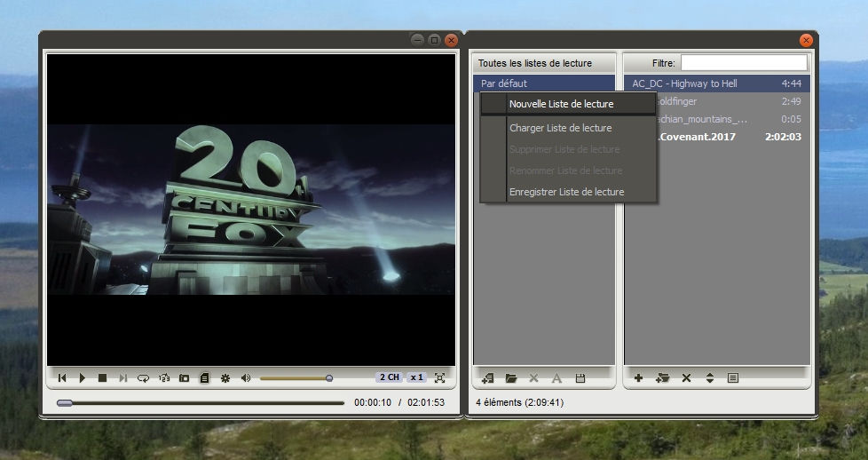Open settings with the gear icon
The width and height of the screenshot is (868, 460).
pyautogui.click(x=225, y=378)
